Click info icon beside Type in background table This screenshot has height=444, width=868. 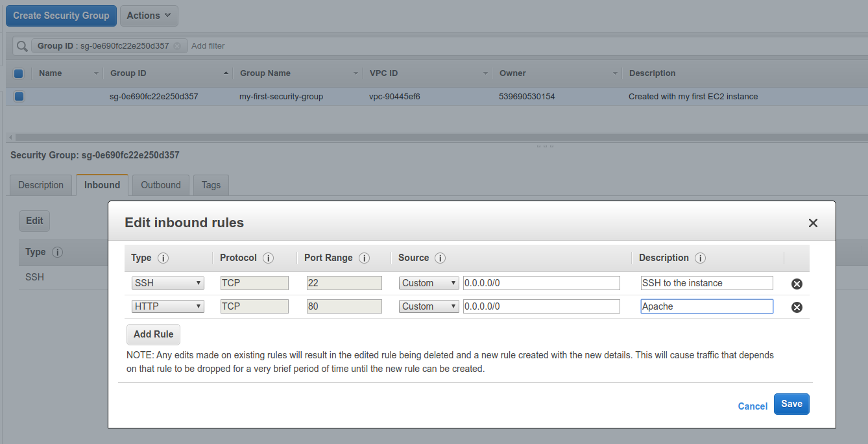click(57, 252)
